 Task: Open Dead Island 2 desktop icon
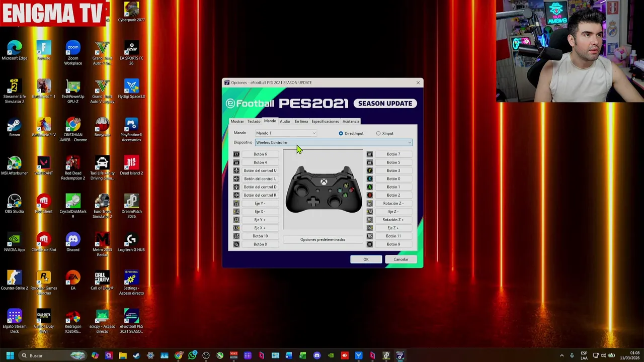[131, 166]
